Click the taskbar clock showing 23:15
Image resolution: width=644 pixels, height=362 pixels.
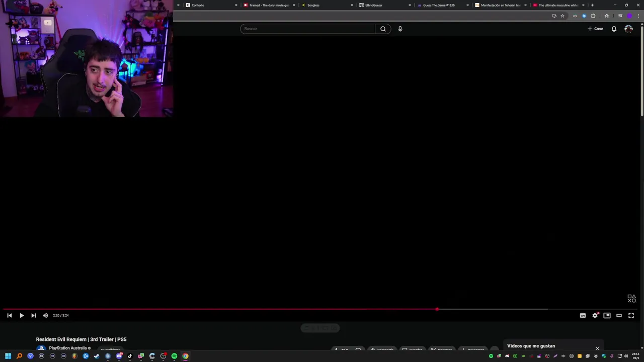point(635,356)
